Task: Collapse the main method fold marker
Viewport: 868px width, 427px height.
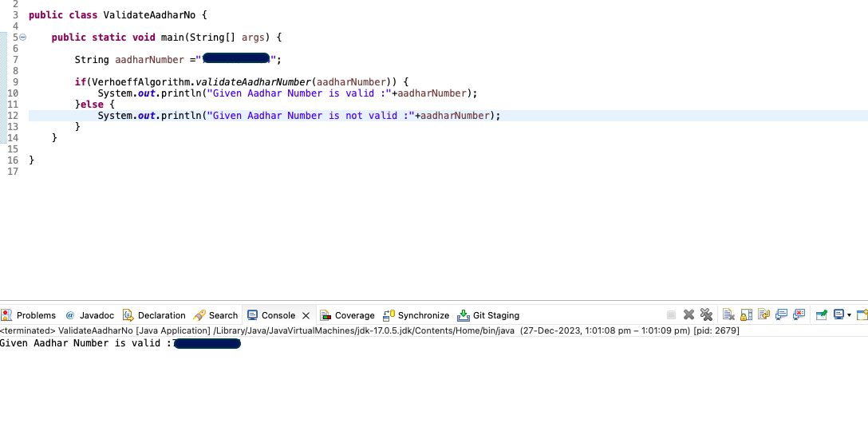Action: coord(22,37)
